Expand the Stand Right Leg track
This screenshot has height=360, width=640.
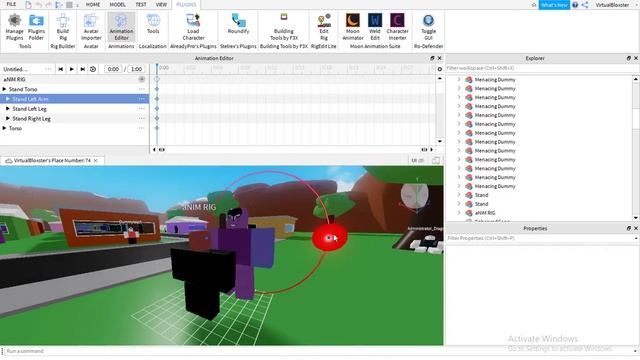pos(8,118)
